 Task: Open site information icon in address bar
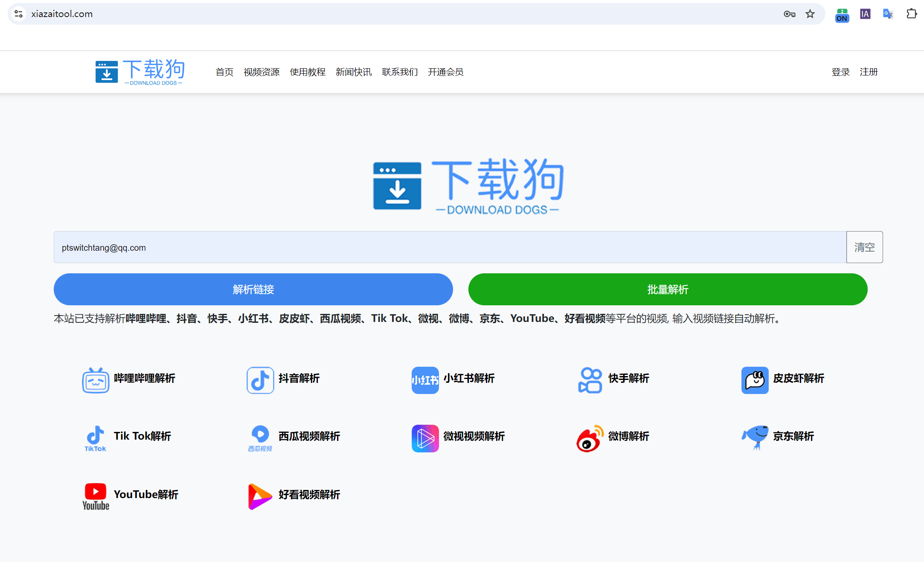(19, 14)
